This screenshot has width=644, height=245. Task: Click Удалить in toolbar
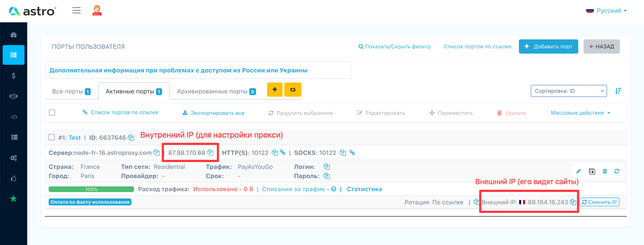click(x=511, y=113)
